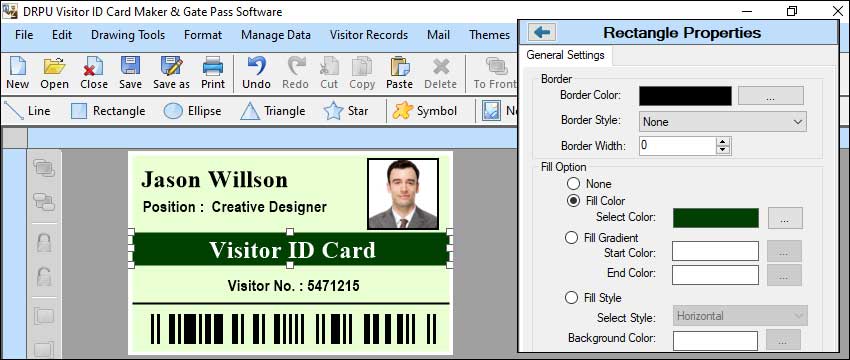850x360 pixels.
Task: Open the Visitor Records menu
Action: (369, 35)
